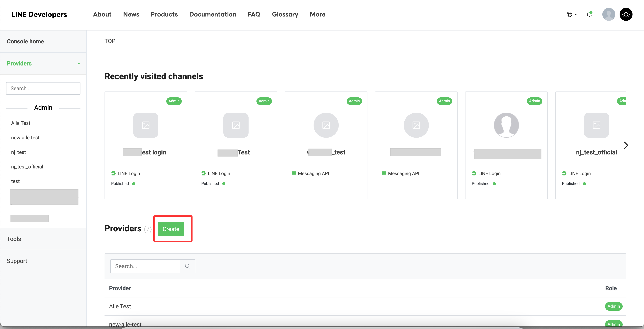Click the Create provider button
Image resolution: width=644 pixels, height=329 pixels.
(171, 229)
